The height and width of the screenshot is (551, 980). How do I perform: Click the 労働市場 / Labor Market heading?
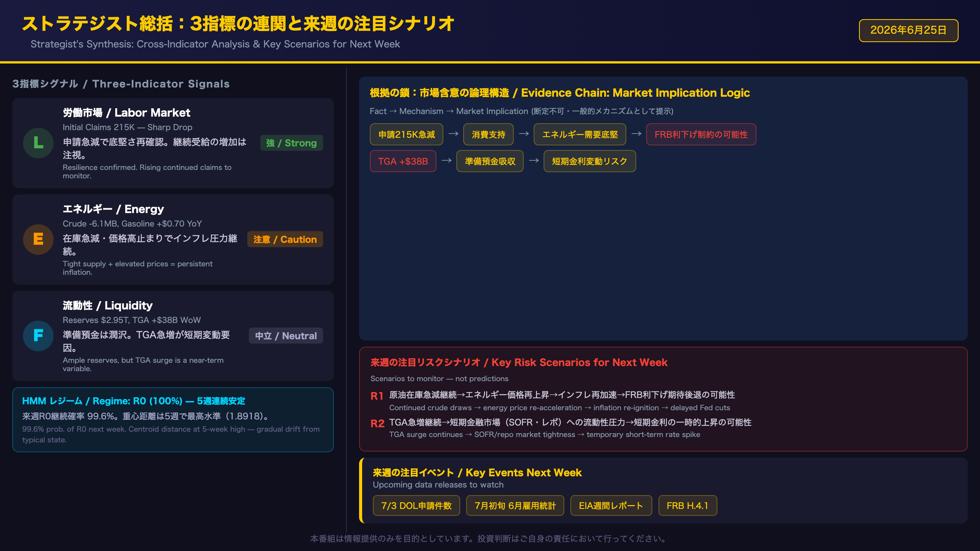coord(126,112)
